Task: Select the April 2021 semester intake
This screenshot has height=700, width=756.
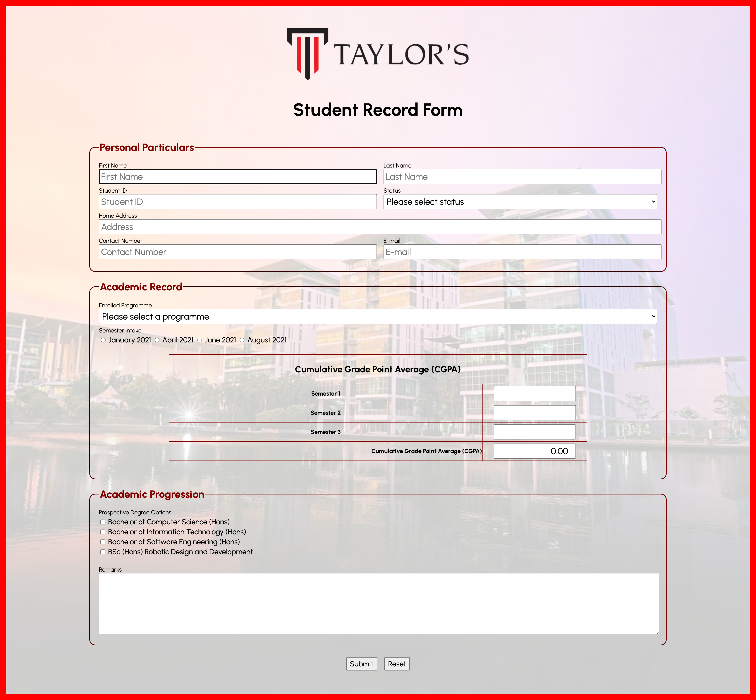Action: 158,340
